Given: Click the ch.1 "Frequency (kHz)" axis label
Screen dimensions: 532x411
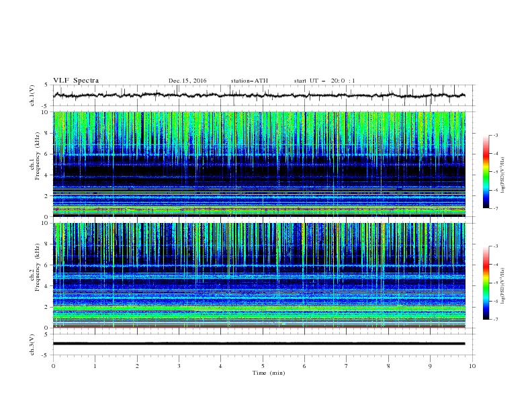Looking at the screenshot, I should tap(38, 156).
